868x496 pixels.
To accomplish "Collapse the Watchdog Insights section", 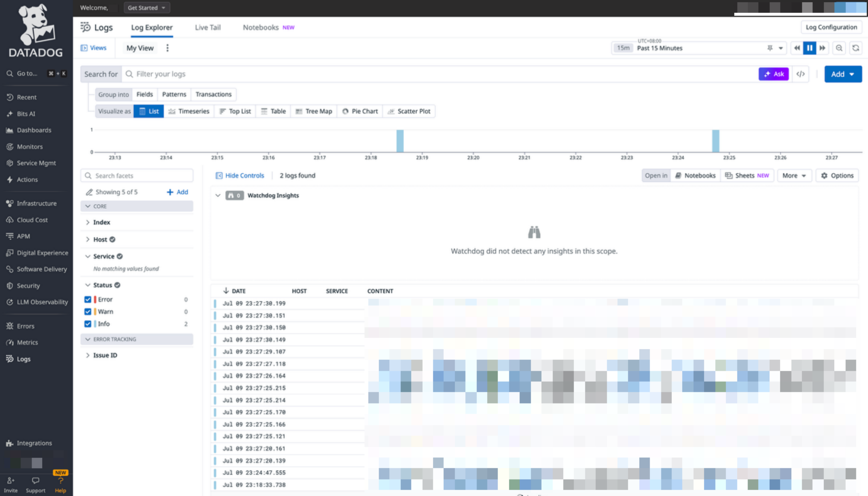I will (x=218, y=195).
